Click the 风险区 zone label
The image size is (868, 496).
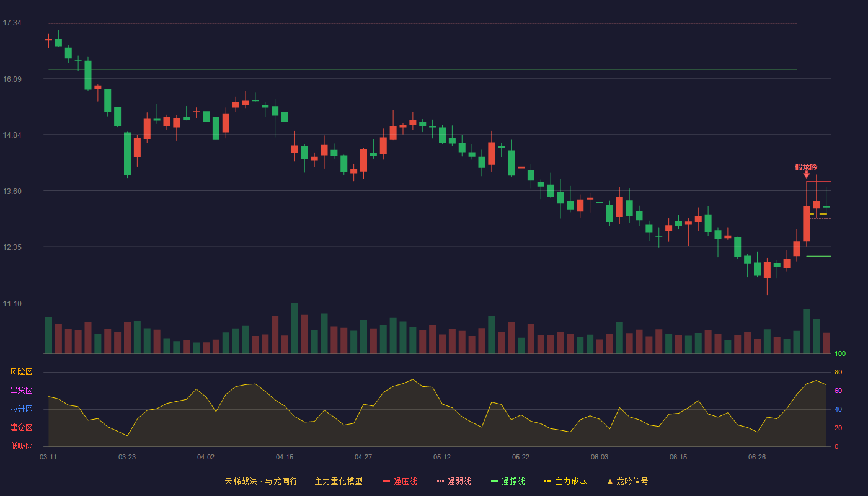pyautogui.click(x=21, y=372)
